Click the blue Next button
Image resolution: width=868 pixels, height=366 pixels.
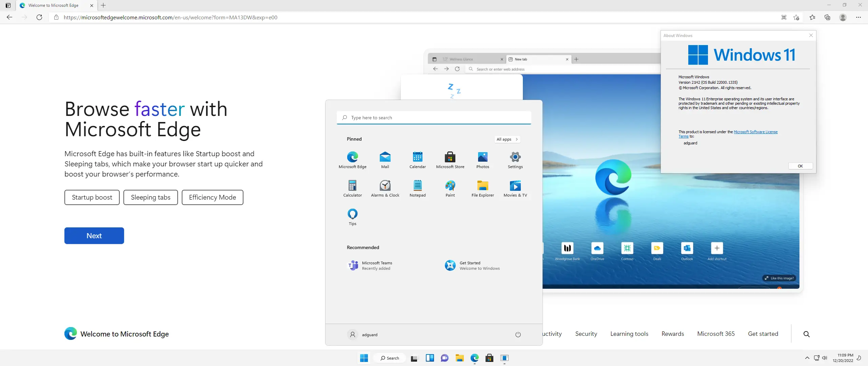[94, 236]
